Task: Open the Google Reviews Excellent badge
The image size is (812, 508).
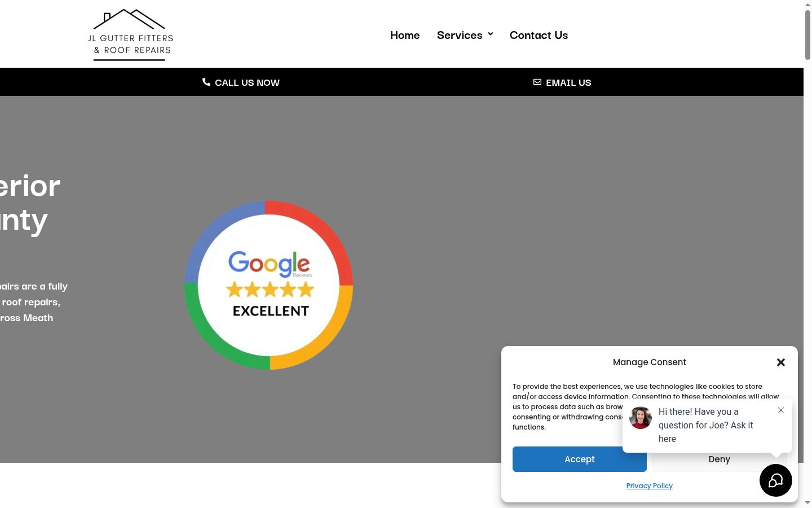Action: (269, 285)
